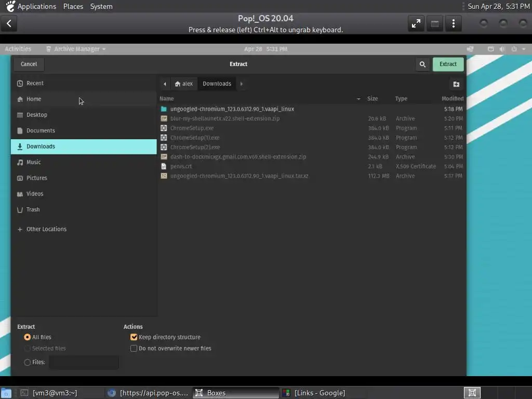Click the green Extract button
Viewport: 532px width, 399px height.
click(x=448, y=64)
